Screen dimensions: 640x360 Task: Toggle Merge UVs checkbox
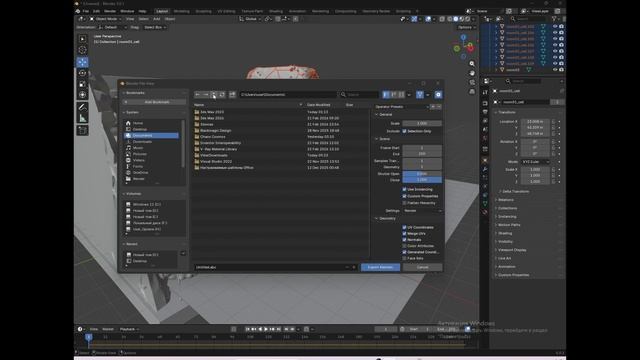click(404, 233)
